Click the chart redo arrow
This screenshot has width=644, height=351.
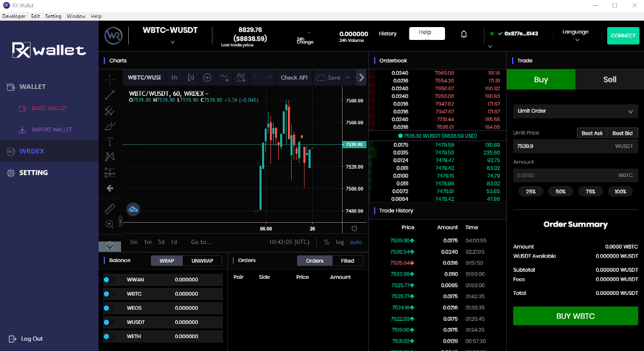(x=269, y=77)
